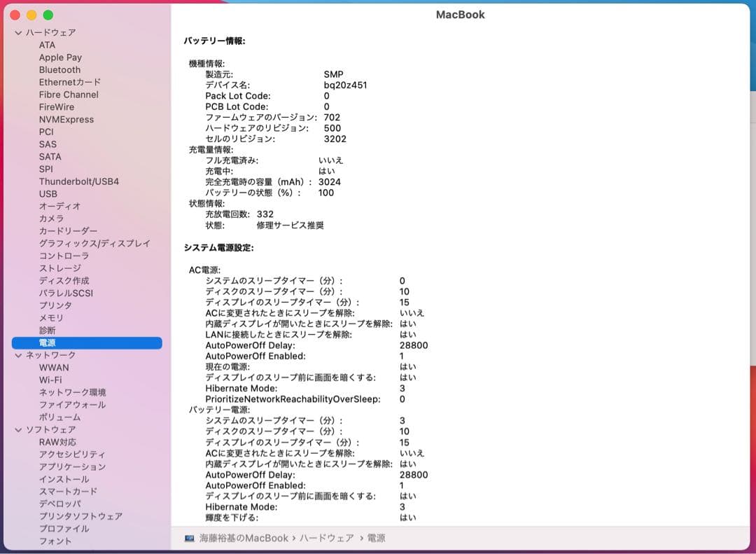Open フォント under ソフトウェア
The image size is (756, 554).
pos(55,541)
